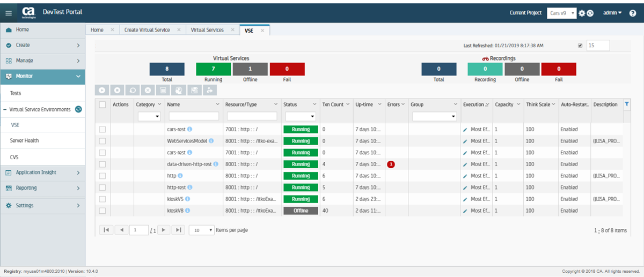This screenshot has width=644, height=277.
Task: Click the refresh interval field showing 15
Action: [x=598, y=46]
